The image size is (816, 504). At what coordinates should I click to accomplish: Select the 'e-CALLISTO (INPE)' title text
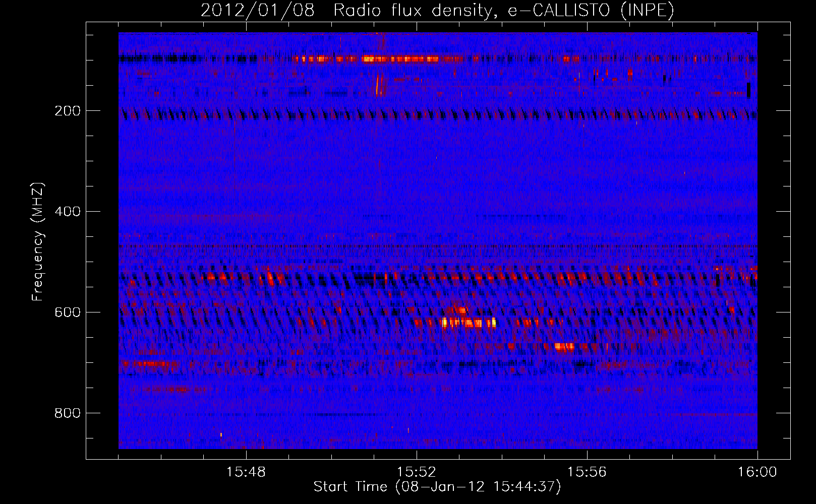(591, 10)
